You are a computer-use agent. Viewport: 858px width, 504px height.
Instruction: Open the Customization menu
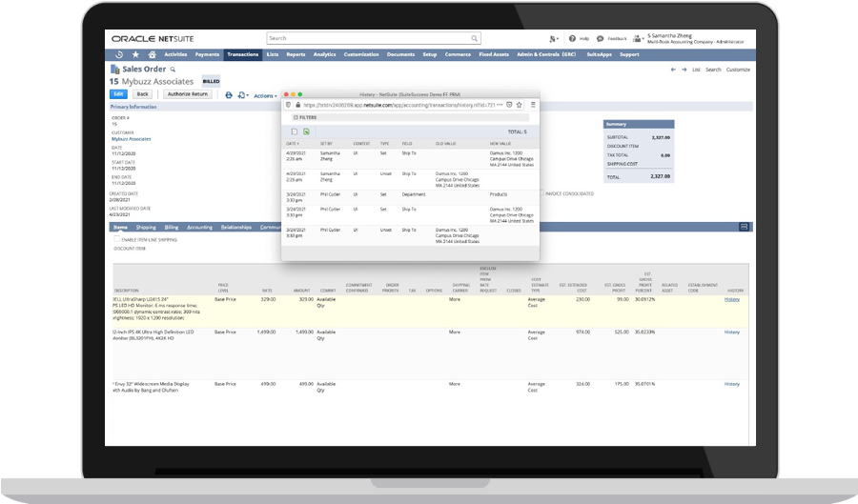361,54
